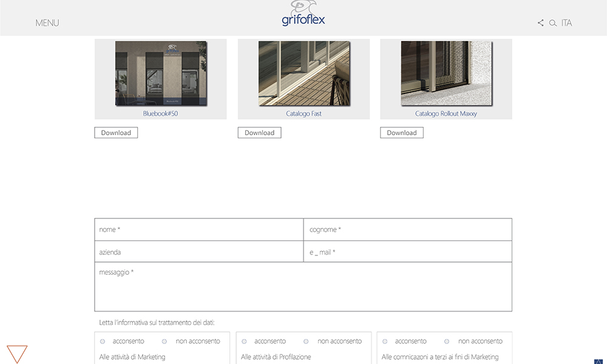607x364 pixels.
Task: Click the Catalogo Rollout Maxxy title link
Action: (446, 113)
